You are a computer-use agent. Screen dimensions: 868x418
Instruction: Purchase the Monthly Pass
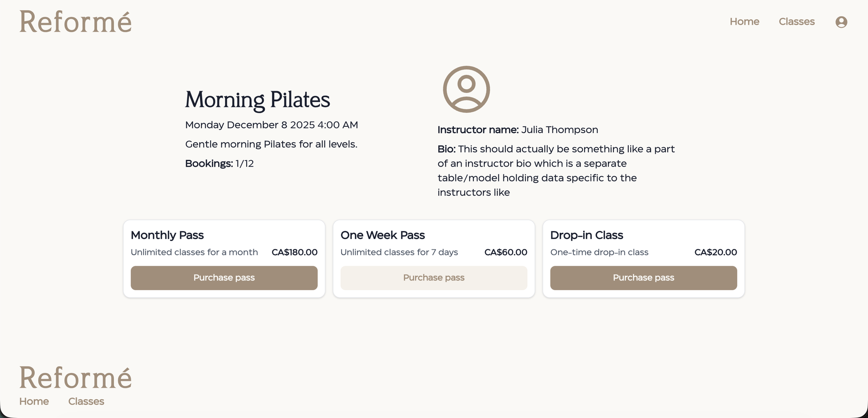click(x=224, y=278)
